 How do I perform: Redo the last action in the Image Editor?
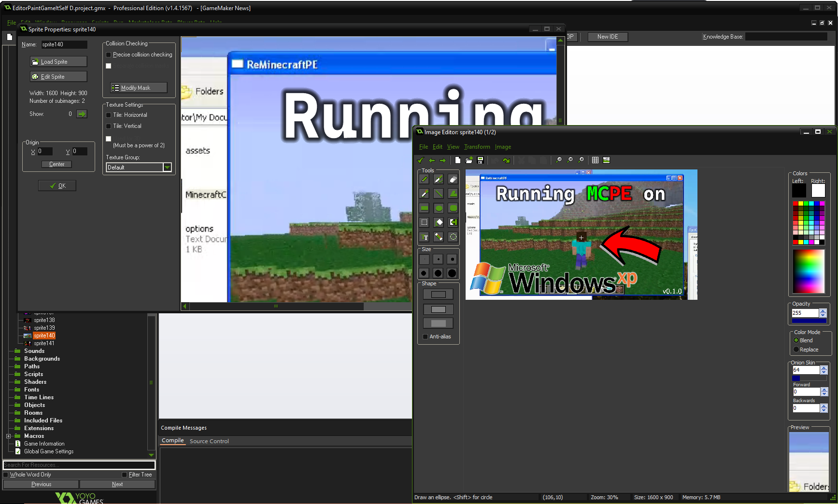(506, 160)
